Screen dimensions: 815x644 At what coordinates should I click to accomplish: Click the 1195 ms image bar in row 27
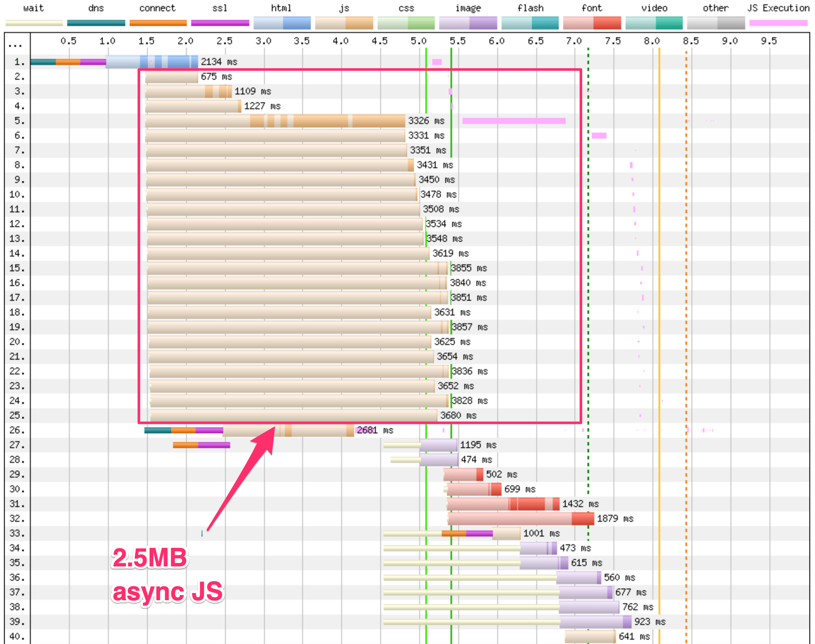pyautogui.click(x=438, y=445)
